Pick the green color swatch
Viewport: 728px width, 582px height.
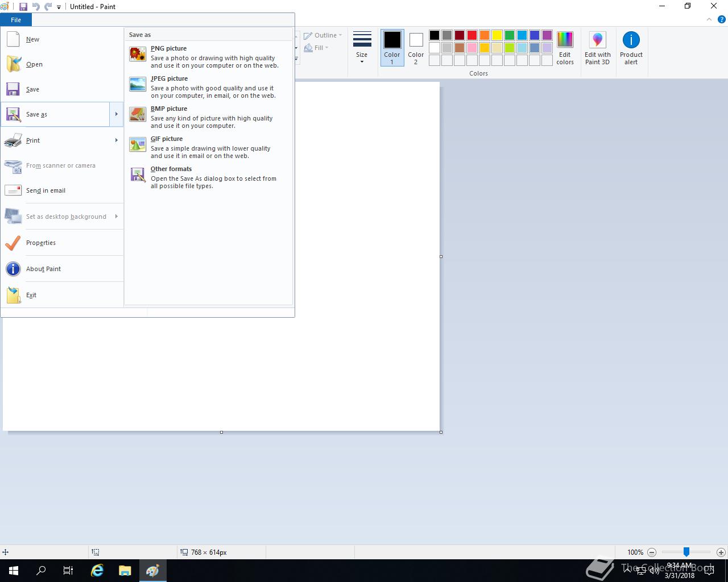510,35
